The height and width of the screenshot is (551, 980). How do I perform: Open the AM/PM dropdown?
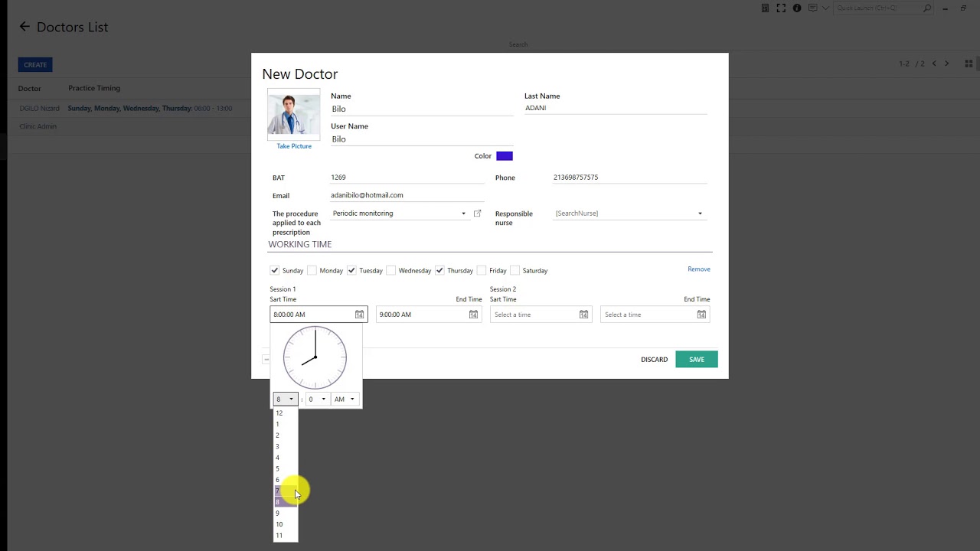[x=345, y=399]
